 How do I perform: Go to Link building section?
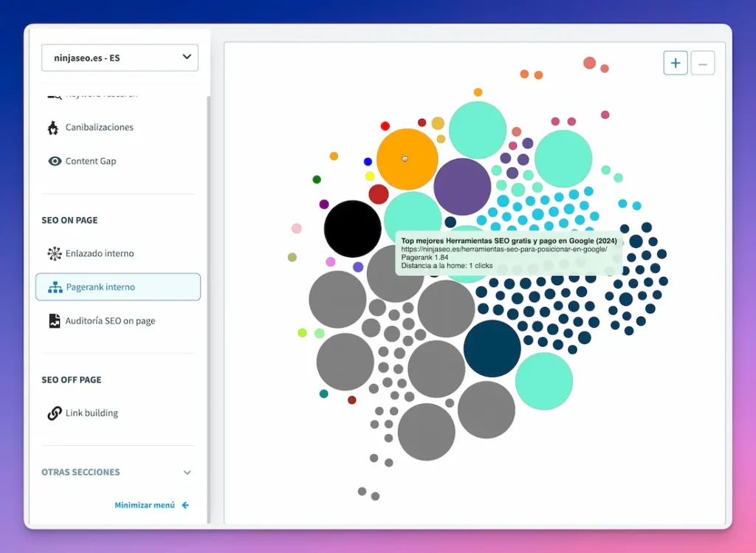tap(92, 413)
